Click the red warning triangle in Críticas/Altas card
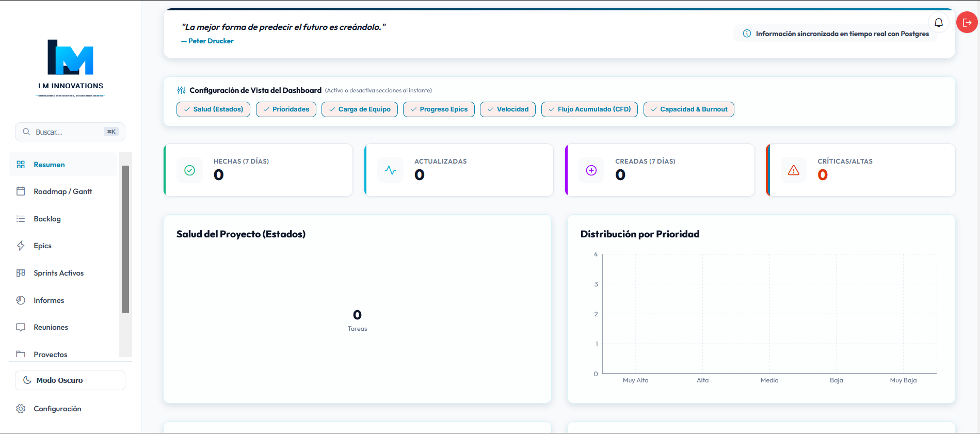The width and height of the screenshot is (980, 434). point(794,170)
